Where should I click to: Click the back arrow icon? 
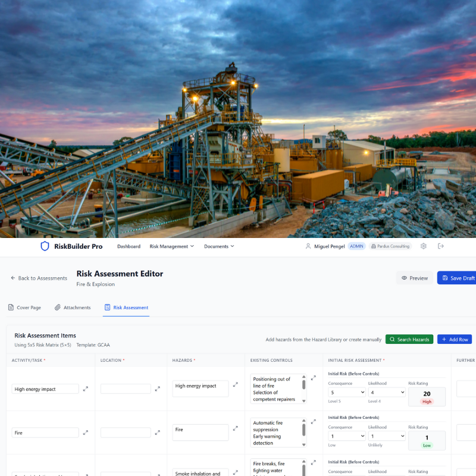[12, 278]
